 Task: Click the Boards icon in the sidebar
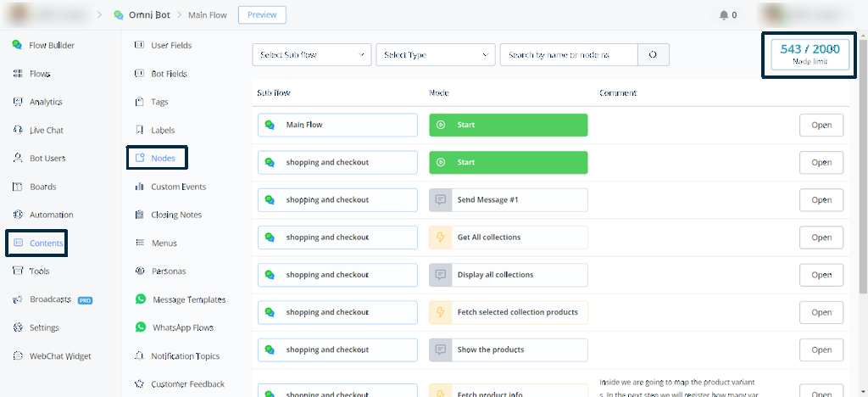[18, 187]
